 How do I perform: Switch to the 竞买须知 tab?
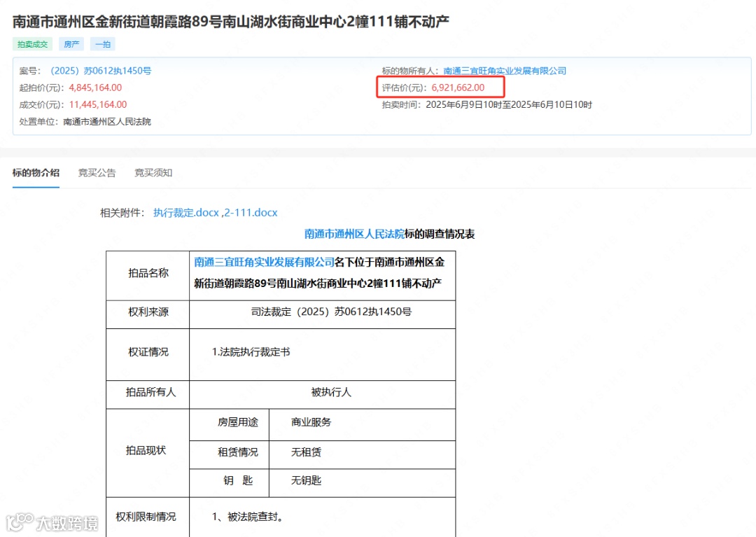[153, 172]
